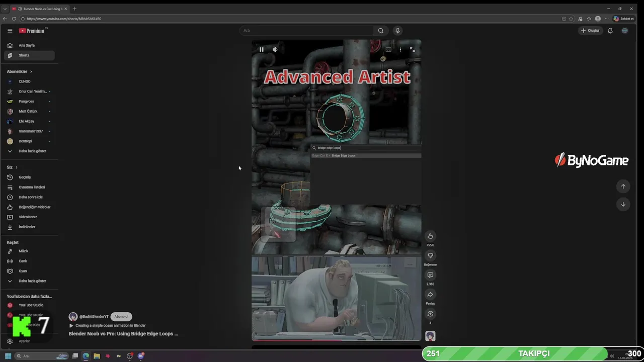644x362 pixels.
Task: Open the YouTube account avatar menu
Action: click(625, 31)
